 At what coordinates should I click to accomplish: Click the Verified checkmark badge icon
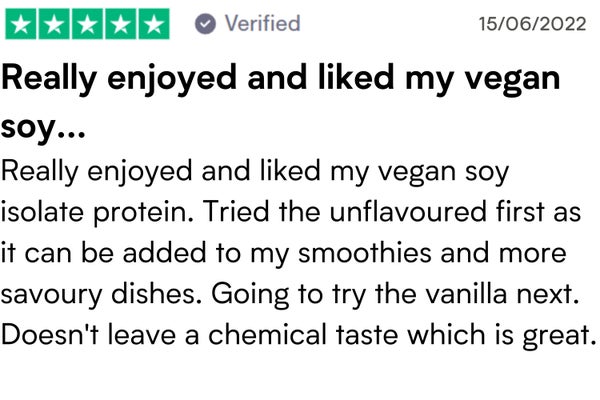(x=205, y=24)
